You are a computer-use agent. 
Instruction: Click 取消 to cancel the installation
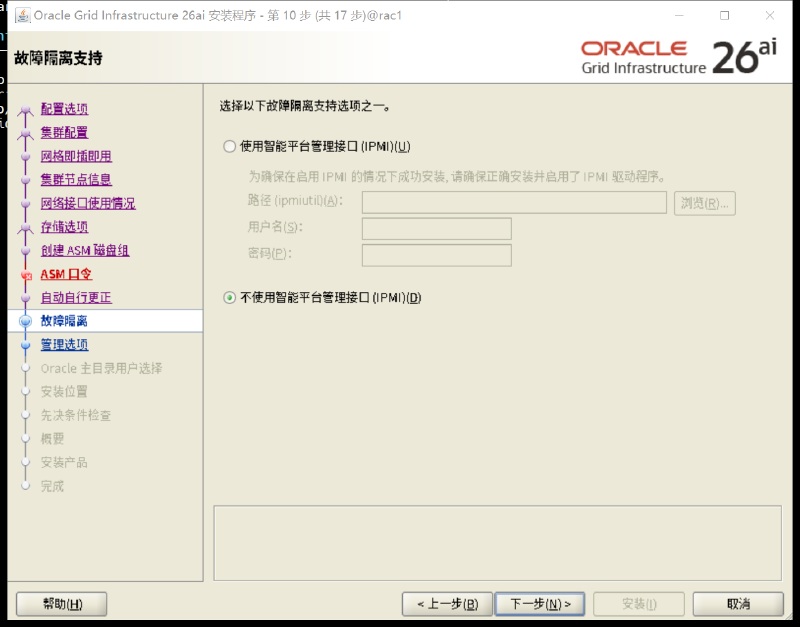[738, 604]
